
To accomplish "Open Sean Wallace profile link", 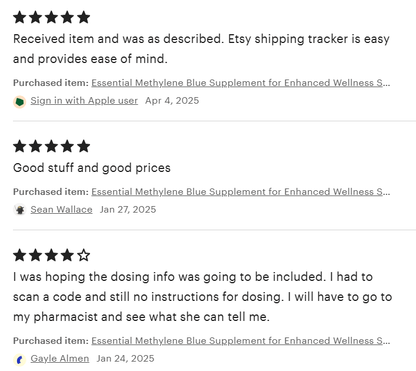I will coord(61,210).
